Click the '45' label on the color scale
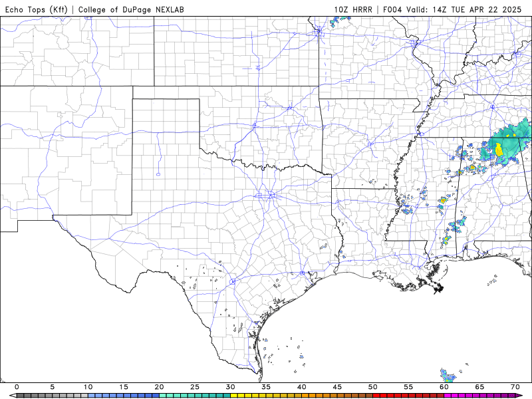Screen dimensions: 532x399 click(x=337, y=387)
